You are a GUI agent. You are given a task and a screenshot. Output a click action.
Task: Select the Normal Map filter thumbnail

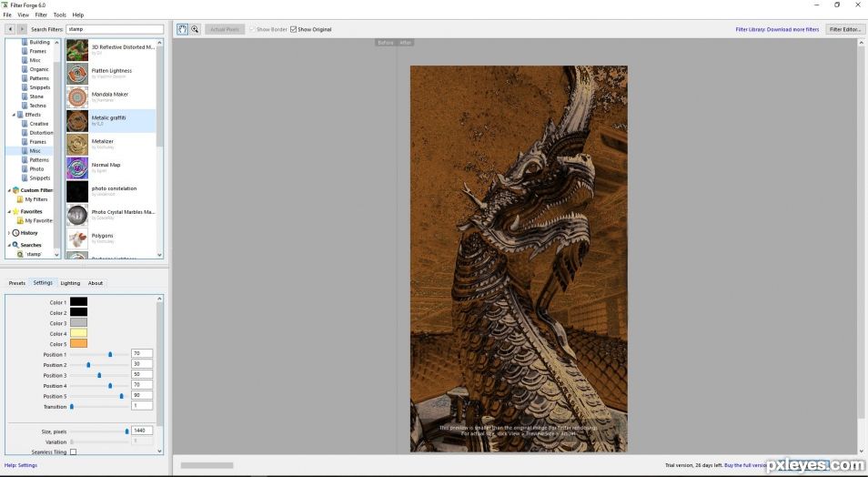77,167
